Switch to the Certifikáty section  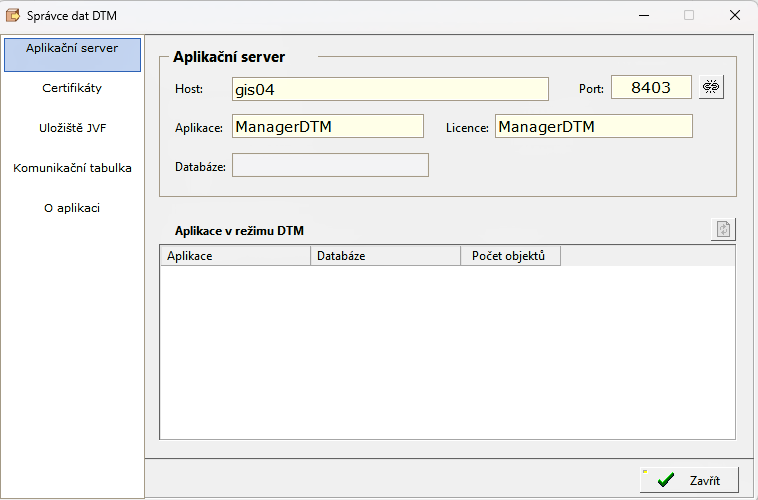72,88
